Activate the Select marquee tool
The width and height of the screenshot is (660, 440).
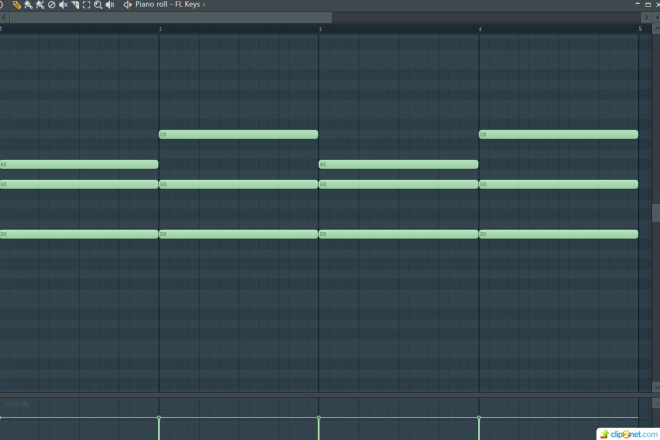tap(86, 5)
